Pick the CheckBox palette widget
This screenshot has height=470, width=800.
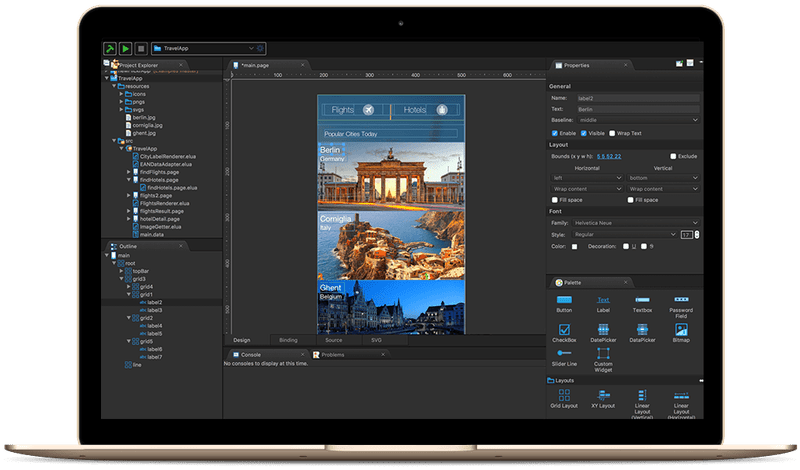tap(564, 333)
